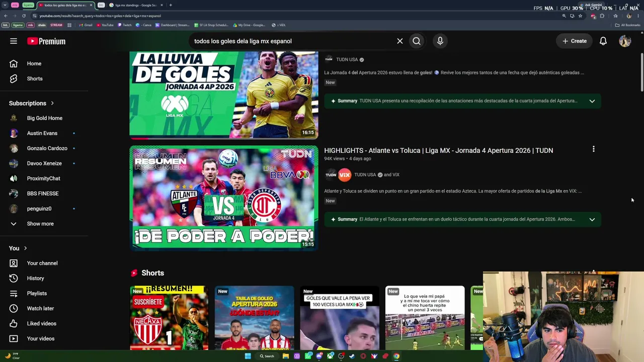Click the TUDN channel avatar under Atlante highlights

pos(331,175)
